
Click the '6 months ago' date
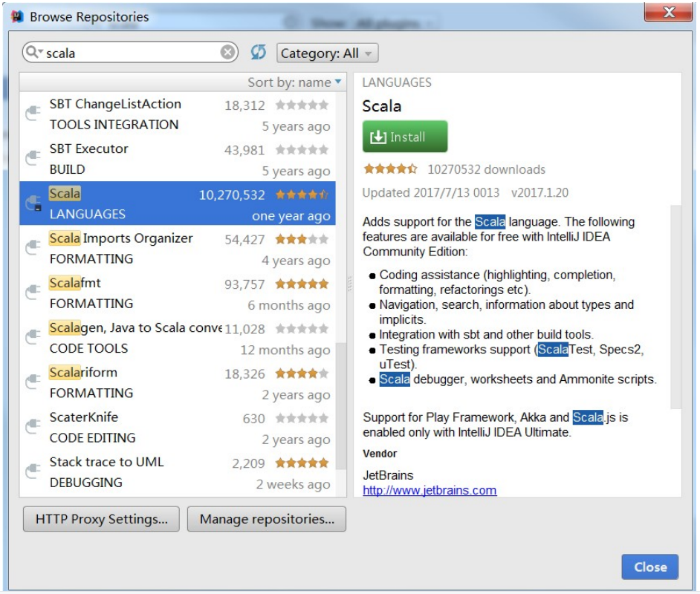tap(289, 305)
